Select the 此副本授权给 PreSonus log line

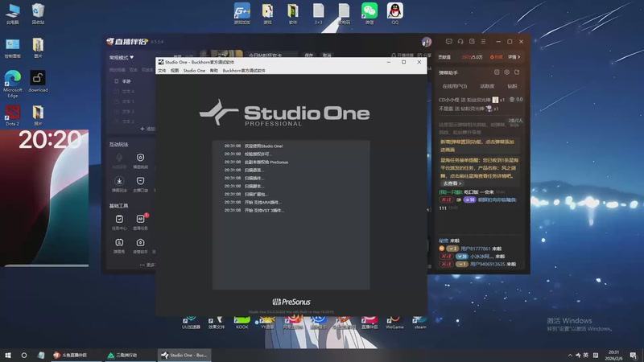pyautogui.click(x=266, y=162)
